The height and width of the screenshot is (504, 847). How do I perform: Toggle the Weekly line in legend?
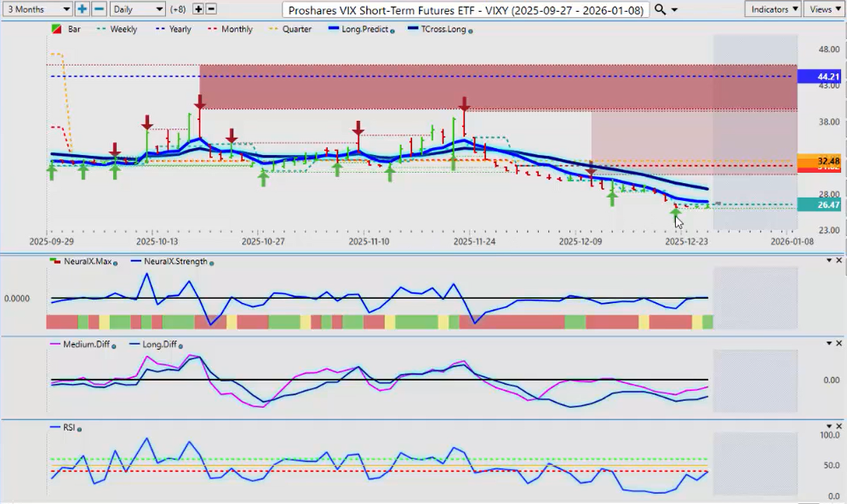123,29
